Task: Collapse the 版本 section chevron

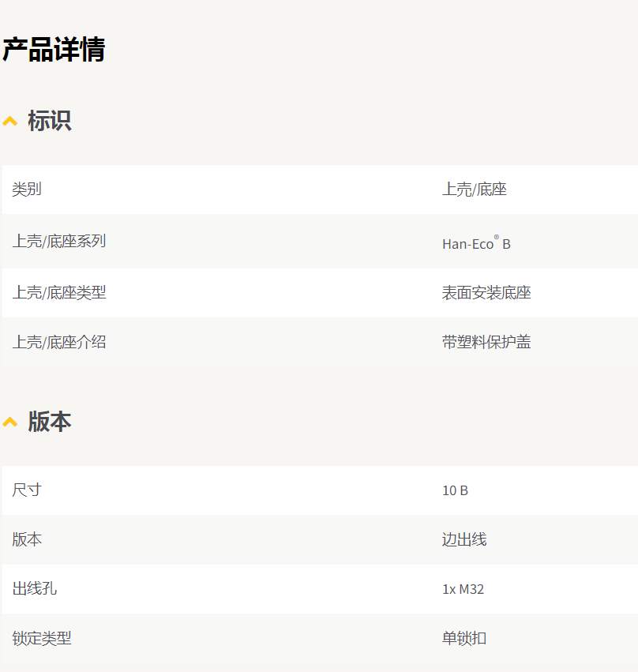Action: [x=9, y=422]
